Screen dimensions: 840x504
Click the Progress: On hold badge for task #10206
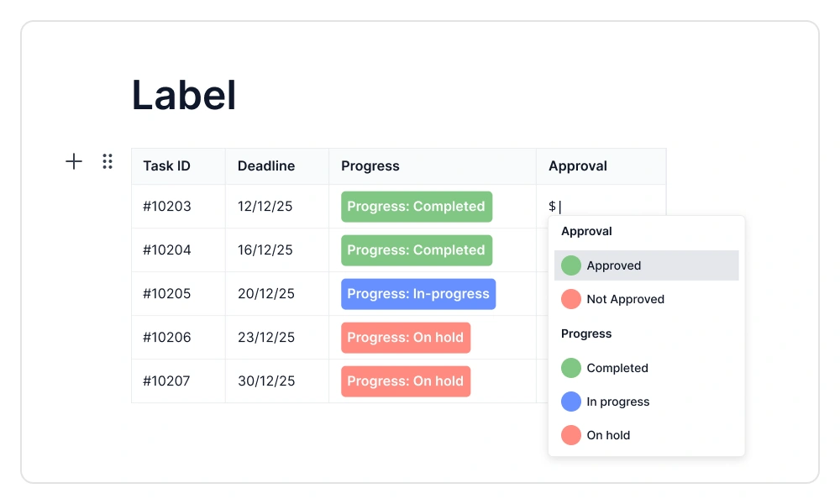(406, 337)
